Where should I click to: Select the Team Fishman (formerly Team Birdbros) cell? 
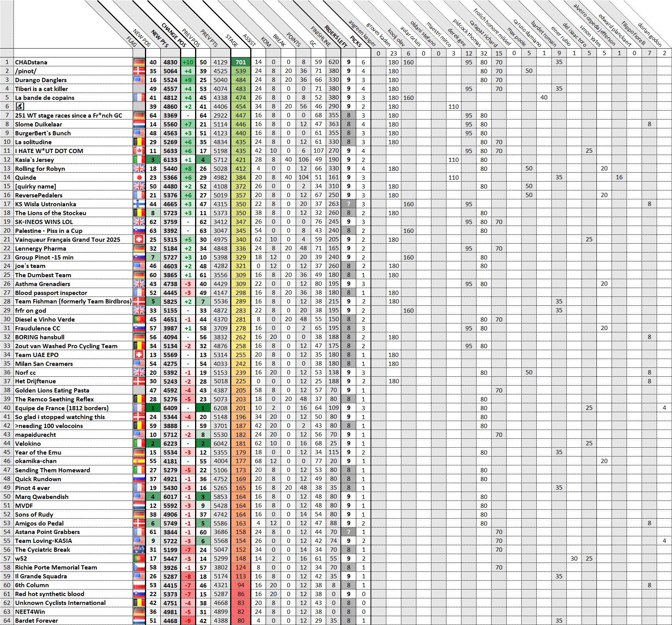(73, 302)
